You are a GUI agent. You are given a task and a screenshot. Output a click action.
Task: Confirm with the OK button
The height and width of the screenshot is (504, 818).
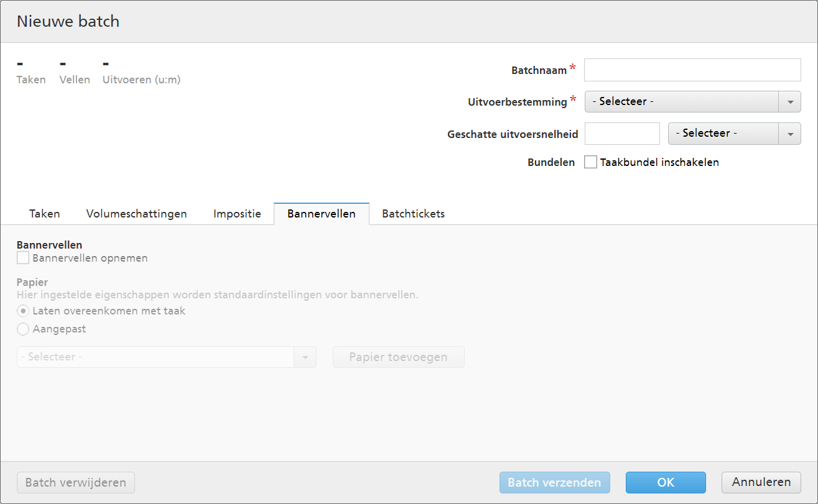pyautogui.click(x=666, y=482)
